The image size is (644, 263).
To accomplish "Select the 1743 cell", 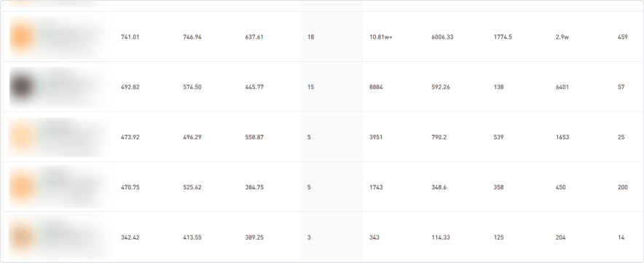I will click(376, 187).
